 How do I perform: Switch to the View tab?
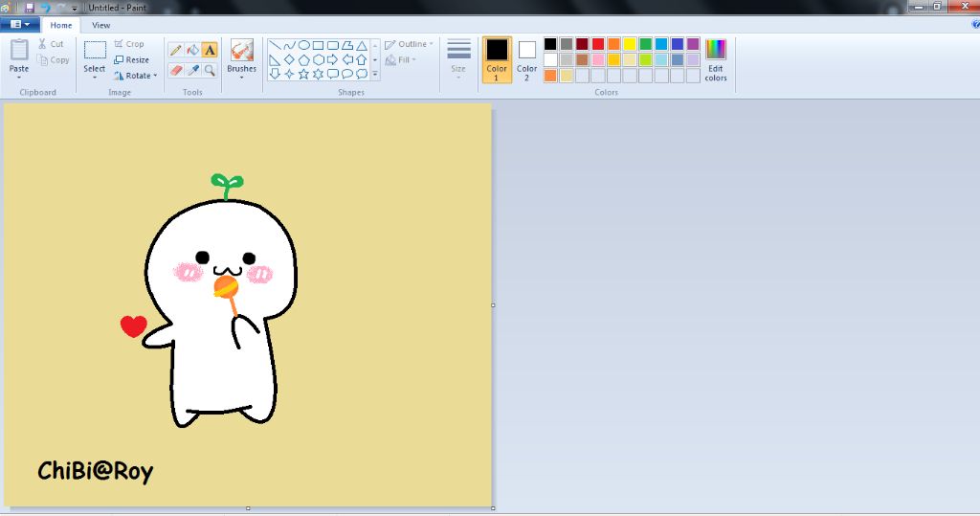pyautogui.click(x=100, y=25)
